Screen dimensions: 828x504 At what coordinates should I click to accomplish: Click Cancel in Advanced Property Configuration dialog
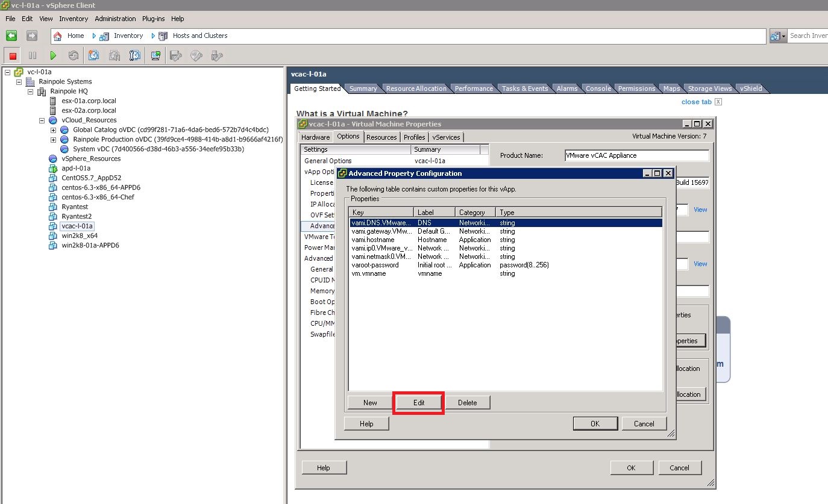644,424
